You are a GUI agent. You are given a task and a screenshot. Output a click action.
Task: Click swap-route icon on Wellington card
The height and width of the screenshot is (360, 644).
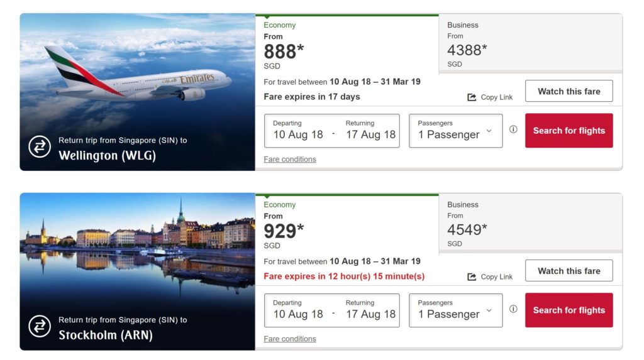(x=39, y=147)
